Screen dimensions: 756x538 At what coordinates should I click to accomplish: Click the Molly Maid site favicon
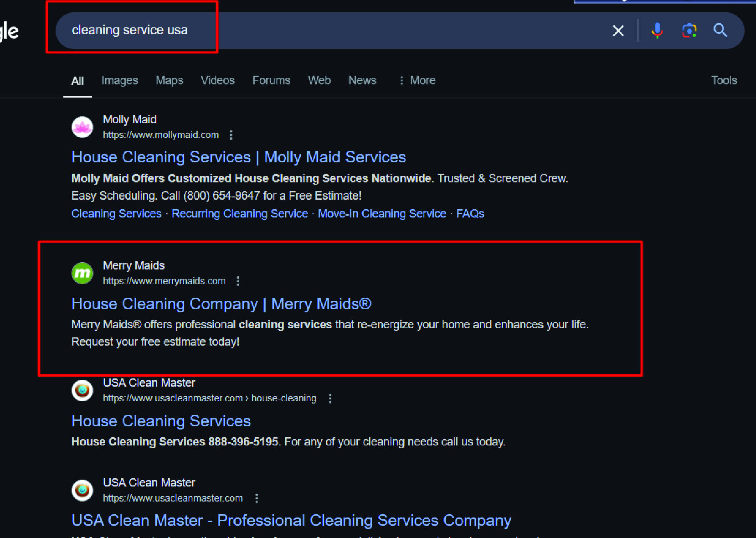[x=82, y=127]
